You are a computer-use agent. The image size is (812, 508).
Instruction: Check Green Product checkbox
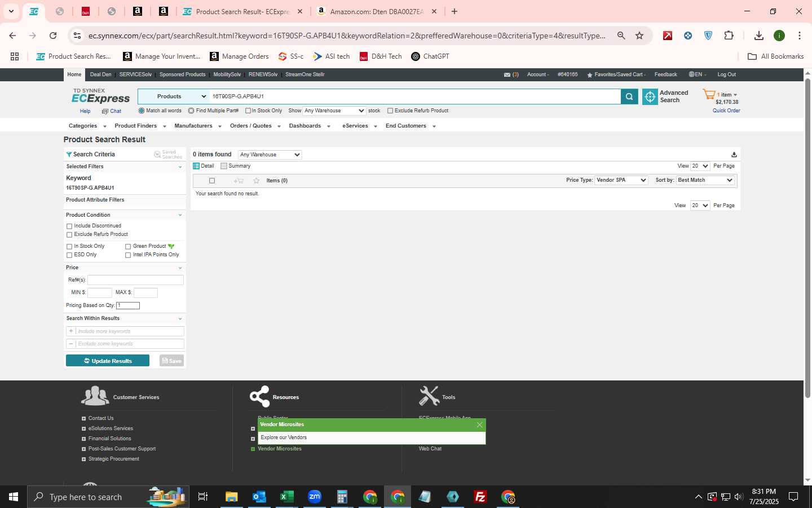tap(128, 247)
